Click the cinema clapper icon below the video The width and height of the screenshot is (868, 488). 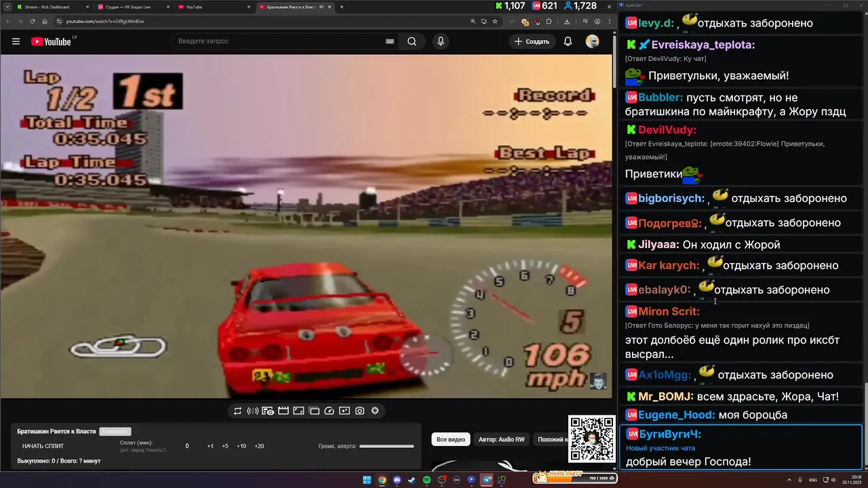tap(283, 411)
